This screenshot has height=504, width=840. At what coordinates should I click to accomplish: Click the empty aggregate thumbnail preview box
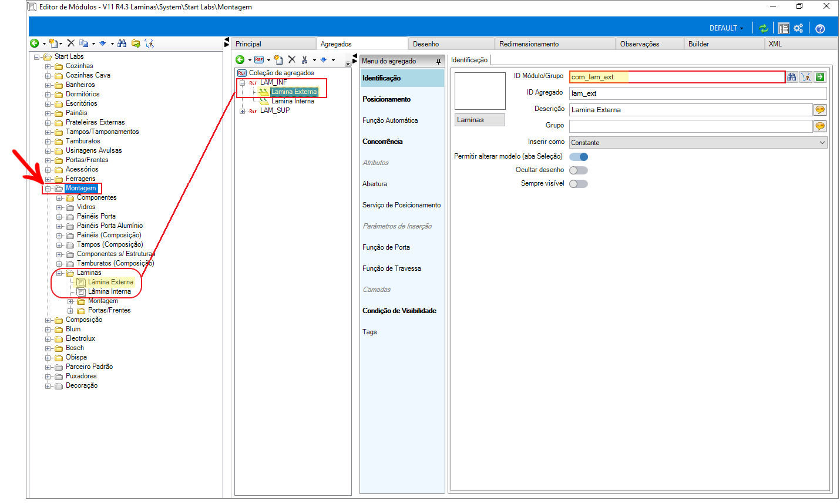(x=480, y=91)
